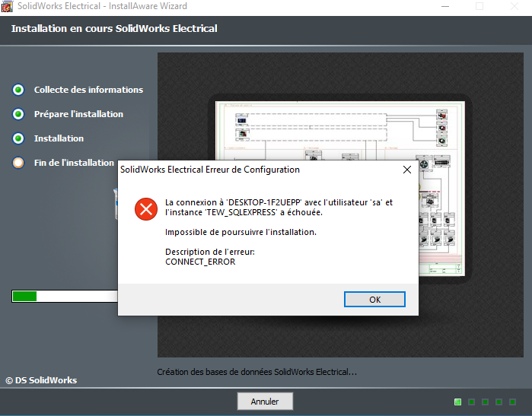This screenshot has height=416, width=532.
Task: Select the Prépare l'installation step indicator
Action: [18, 114]
